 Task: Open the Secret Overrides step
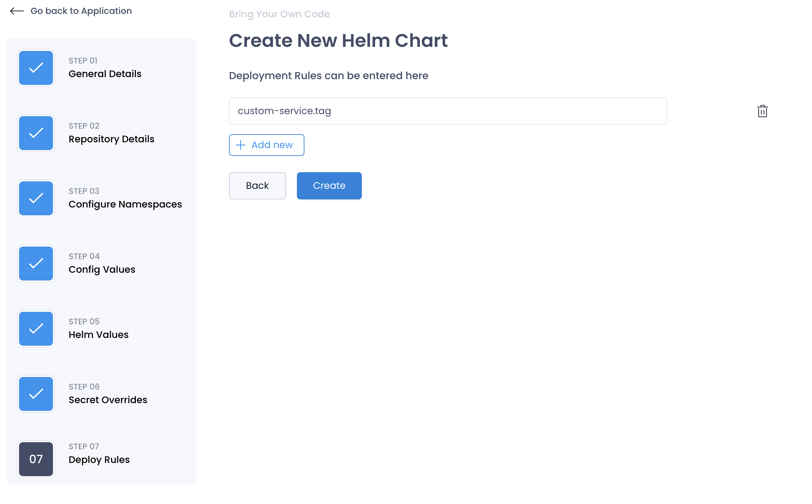[x=108, y=400]
